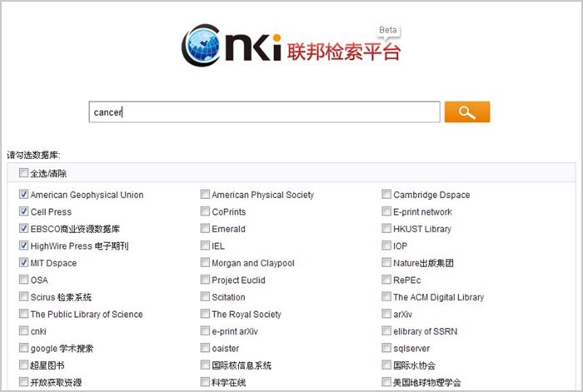Enable elibrary of SSRN checkbox

point(386,330)
